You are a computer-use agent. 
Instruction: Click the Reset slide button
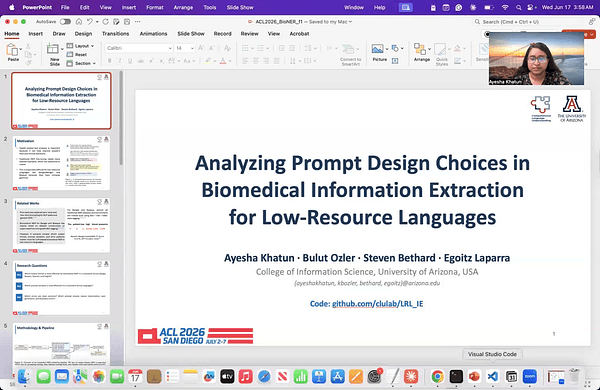click(x=77, y=55)
